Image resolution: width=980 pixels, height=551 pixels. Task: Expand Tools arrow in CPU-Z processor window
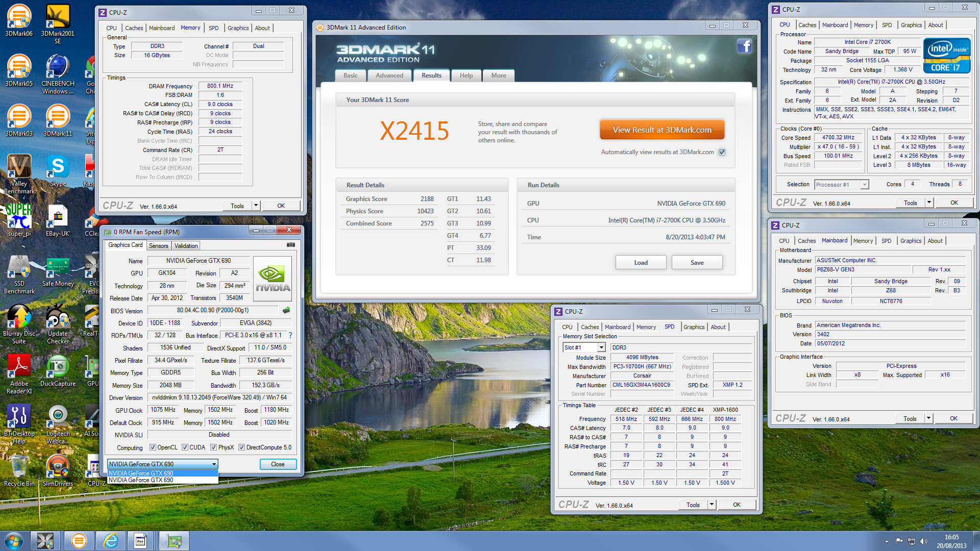click(929, 203)
